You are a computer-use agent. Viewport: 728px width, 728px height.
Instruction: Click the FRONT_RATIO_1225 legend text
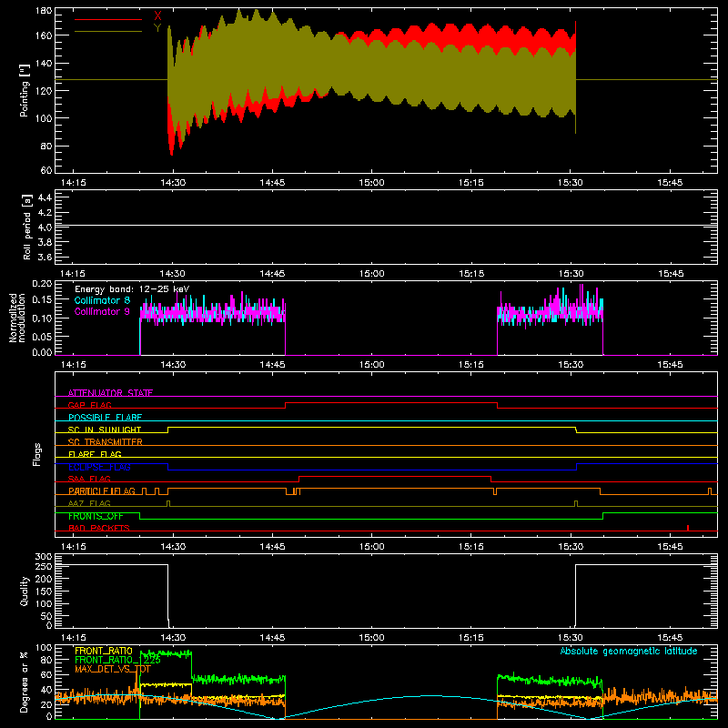(x=117, y=660)
